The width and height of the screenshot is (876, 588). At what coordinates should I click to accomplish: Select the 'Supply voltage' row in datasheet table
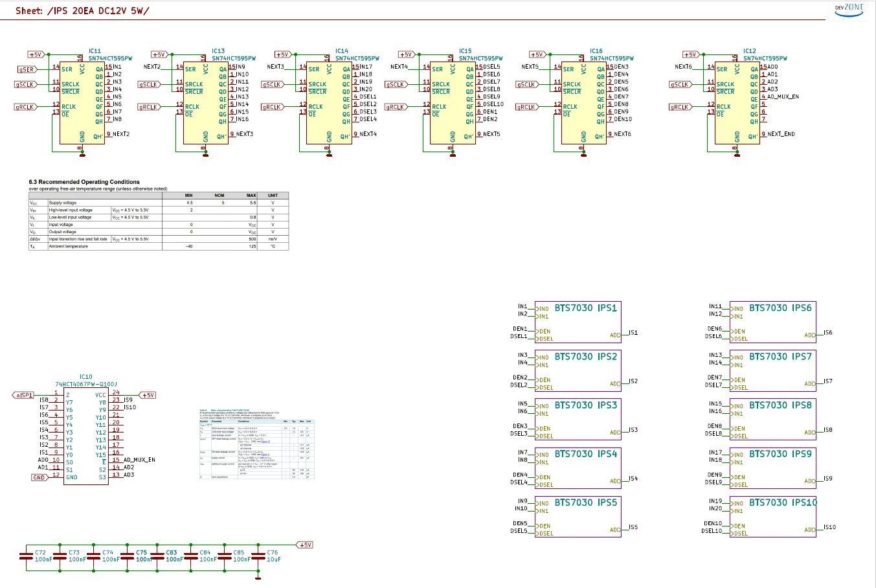(x=159, y=203)
